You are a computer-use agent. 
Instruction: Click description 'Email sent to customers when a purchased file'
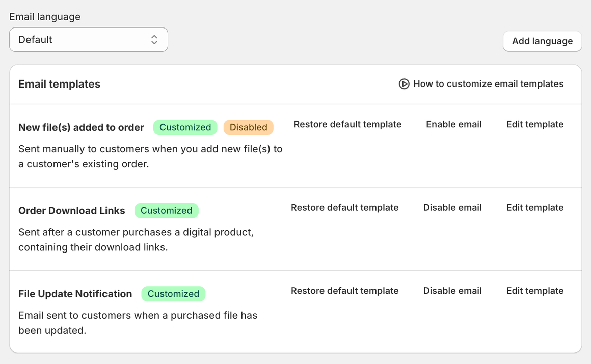click(x=138, y=323)
